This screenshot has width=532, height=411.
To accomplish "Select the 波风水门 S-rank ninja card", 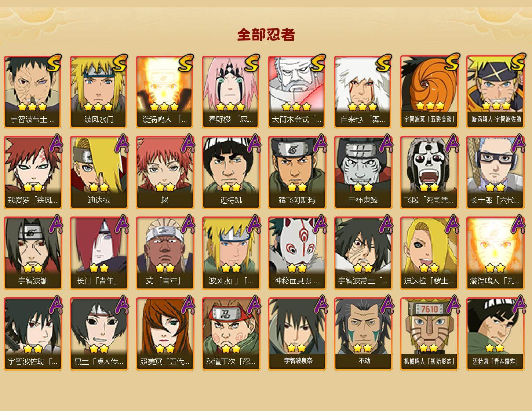I will tap(99, 92).
